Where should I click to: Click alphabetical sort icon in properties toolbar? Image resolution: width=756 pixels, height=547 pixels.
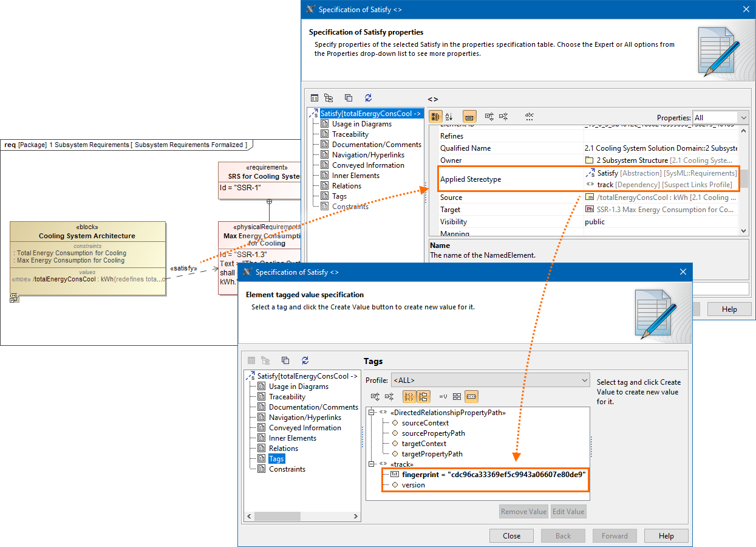pyautogui.click(x=449, y=117)
